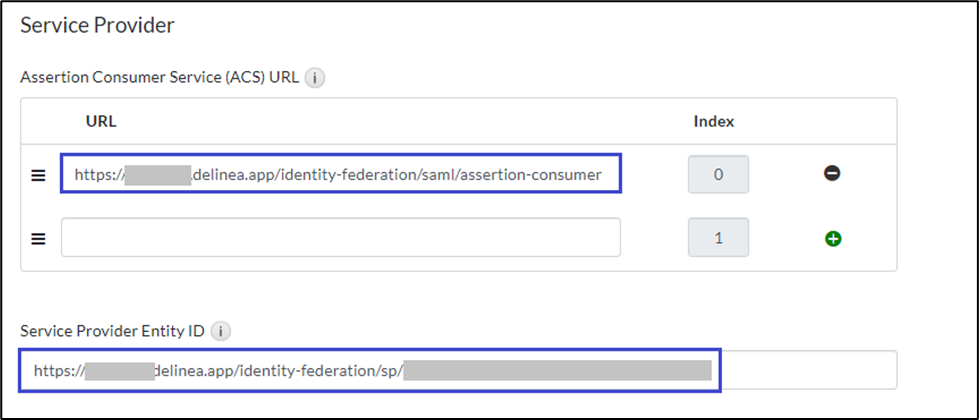The height and width of the screenshot is (420, 979).
Task: Focus the empty second URL input field
Action: click(x=340, y=238)
